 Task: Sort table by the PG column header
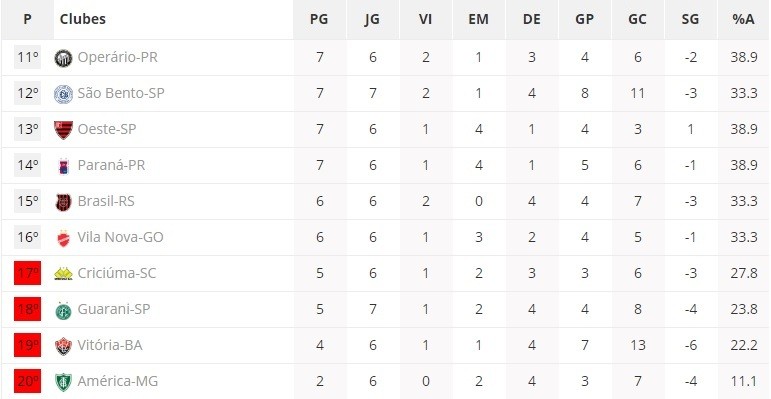coord(319,19)
